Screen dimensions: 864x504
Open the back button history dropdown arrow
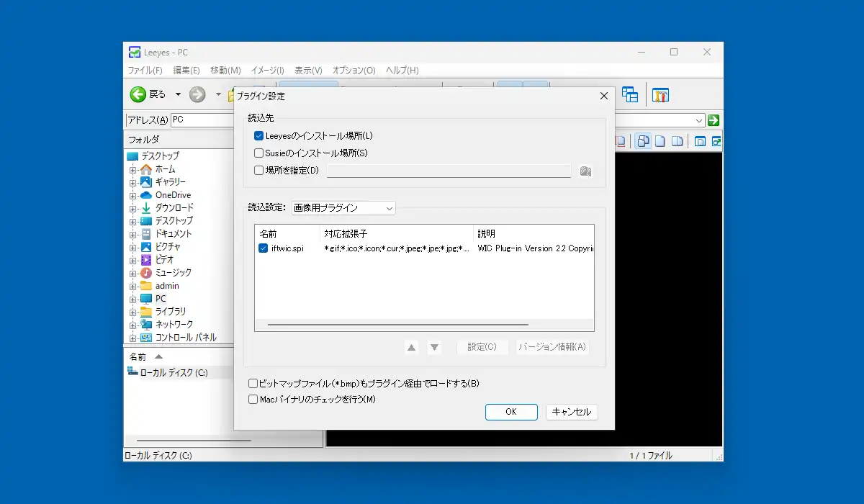click(178, 94)
